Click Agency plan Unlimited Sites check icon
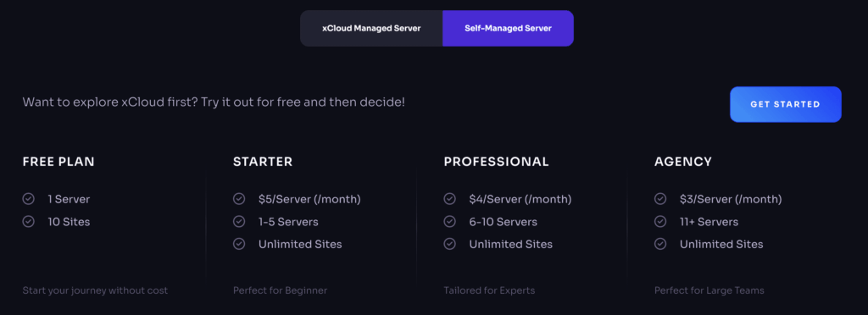This screenshot has height=315, width=868. click(x=659, y=244)
